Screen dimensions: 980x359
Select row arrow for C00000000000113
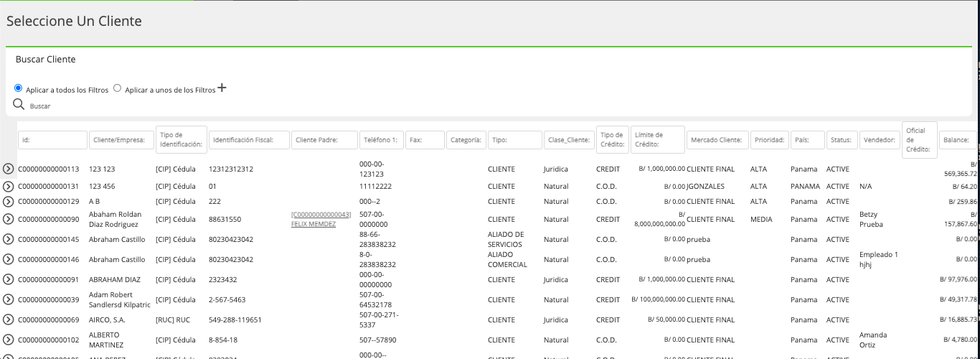pyautogui.click(x=8, y=169)
